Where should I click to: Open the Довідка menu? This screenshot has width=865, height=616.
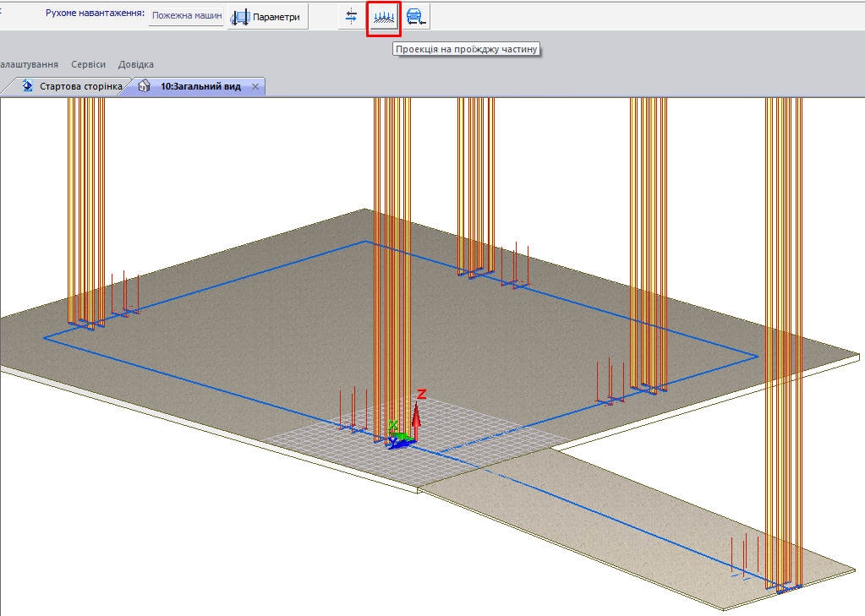coord(136,64)
